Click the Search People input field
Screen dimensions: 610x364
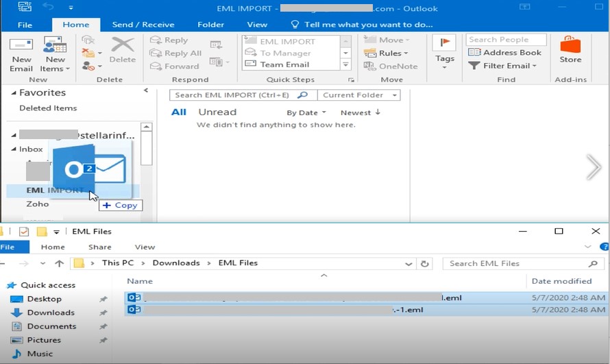click(506, 40)
